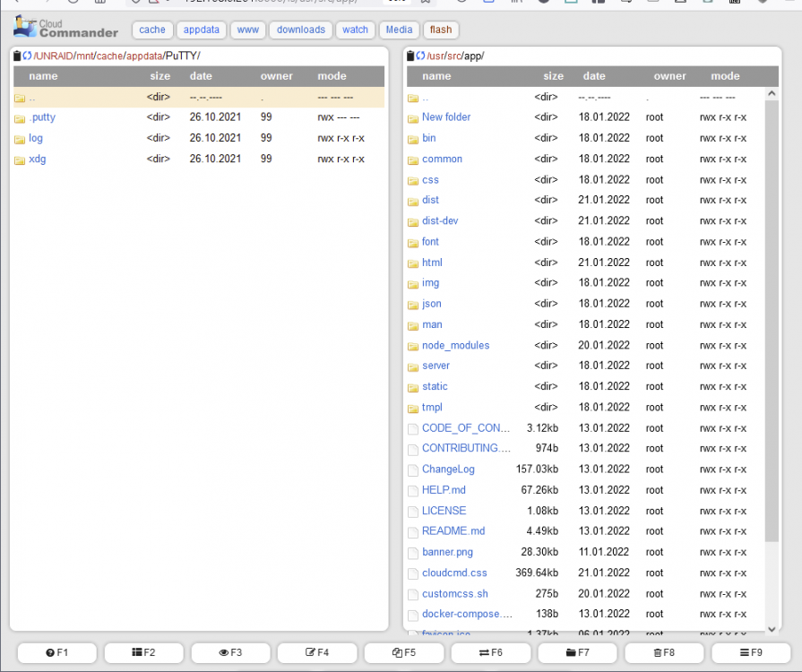Image resolution: width=802 pixels, height=672 pixels.
Task: Select the node_modules folder name
Action: coord(456,345)
